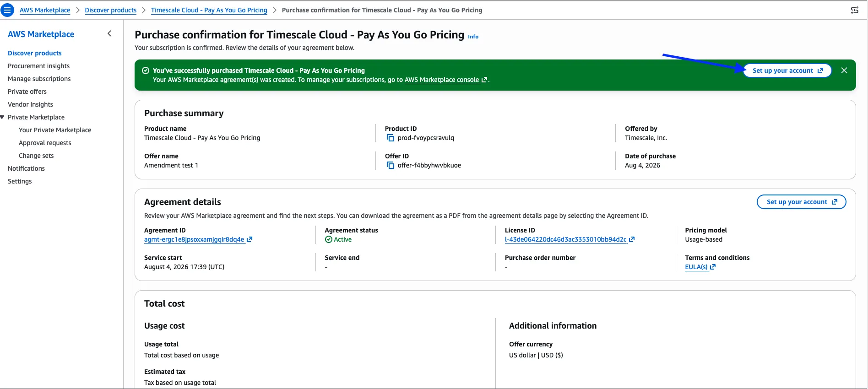Screen dimensions: 868x389
Task: Click the 'Total cost' heading
Action: pos(164,303)
